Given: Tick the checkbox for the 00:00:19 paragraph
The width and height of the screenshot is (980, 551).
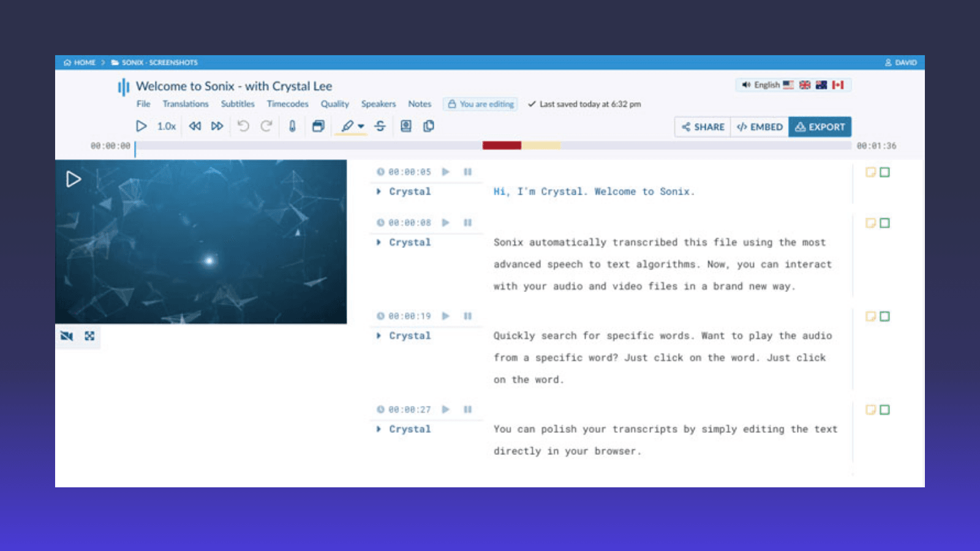Looking at the screenshot, I should (x=884, y=317).
